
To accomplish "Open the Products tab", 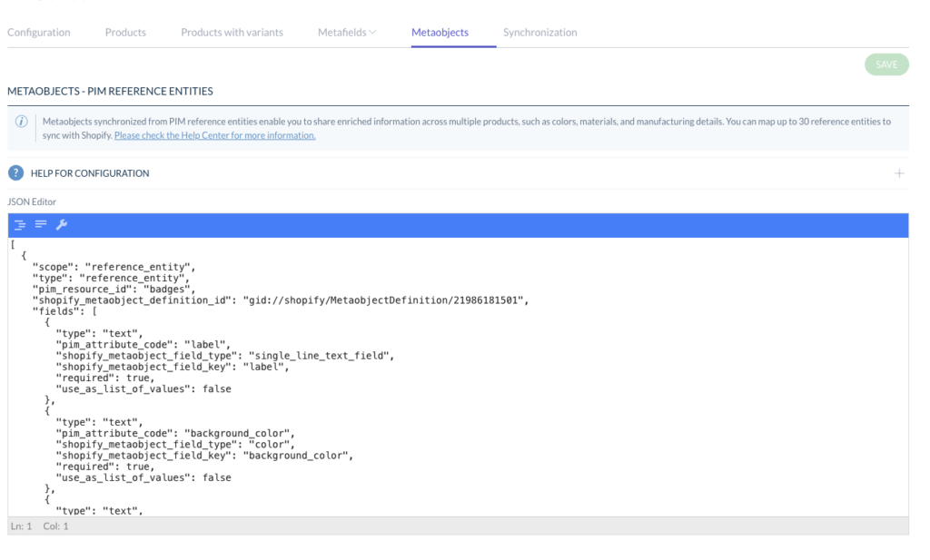I will pos(125,33).
